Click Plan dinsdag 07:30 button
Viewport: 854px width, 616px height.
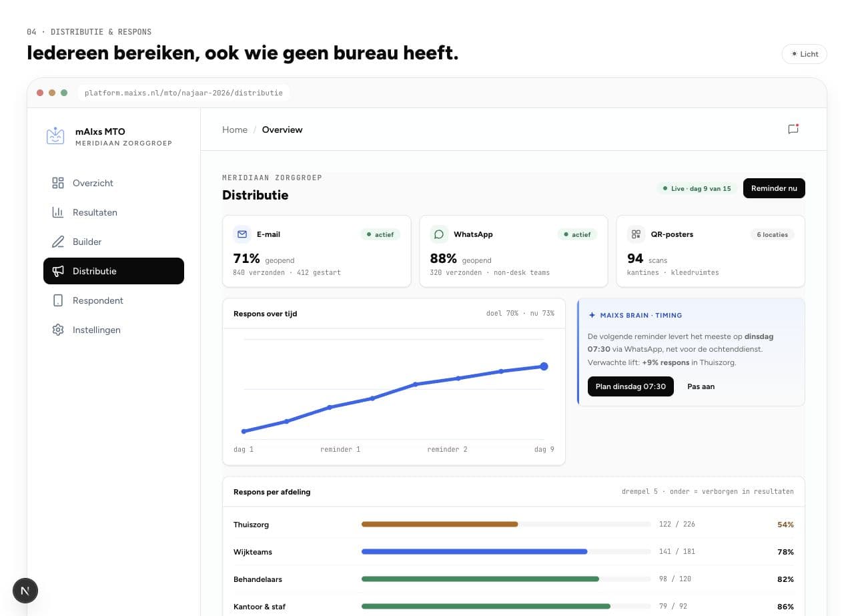pos(630,386)
